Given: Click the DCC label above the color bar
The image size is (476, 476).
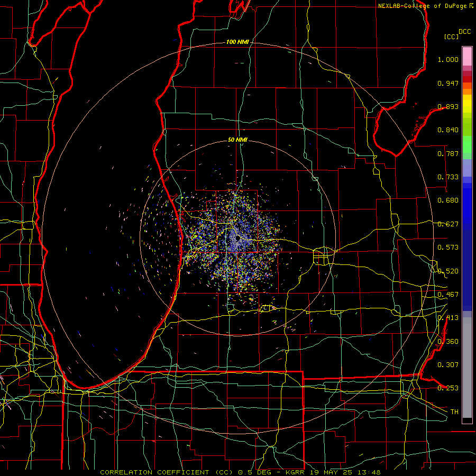Looking at the screenshot, I should coord(464,32).
